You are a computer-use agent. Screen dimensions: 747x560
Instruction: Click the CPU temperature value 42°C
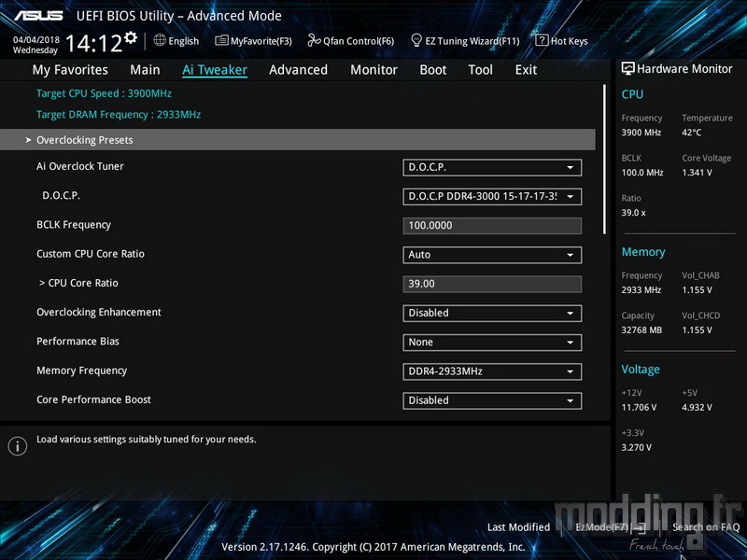coord(691,133)
